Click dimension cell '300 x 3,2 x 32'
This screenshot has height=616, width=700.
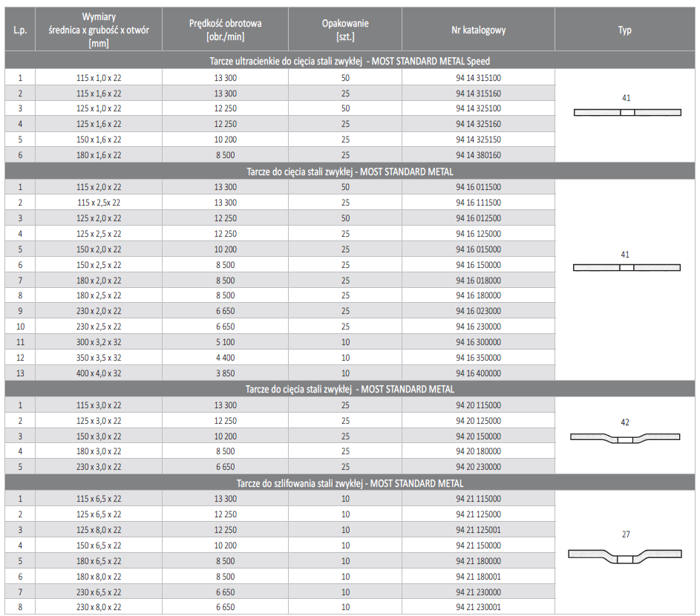[x=99, y=342]
